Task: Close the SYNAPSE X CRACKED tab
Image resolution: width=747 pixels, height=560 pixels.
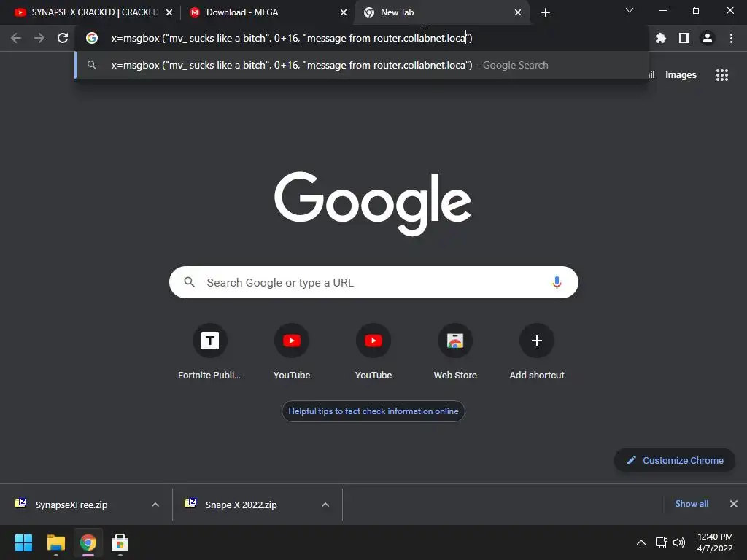Action: point(169,12)
